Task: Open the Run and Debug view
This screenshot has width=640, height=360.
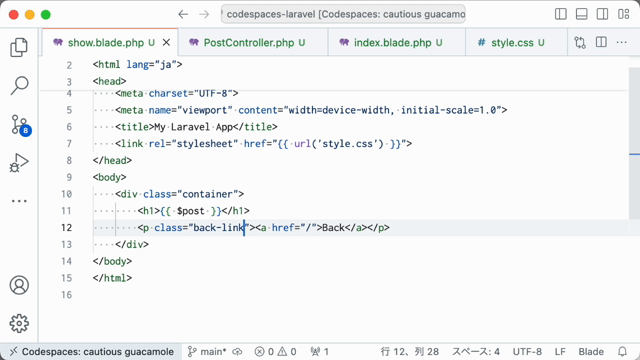Action: click(19, 163)
